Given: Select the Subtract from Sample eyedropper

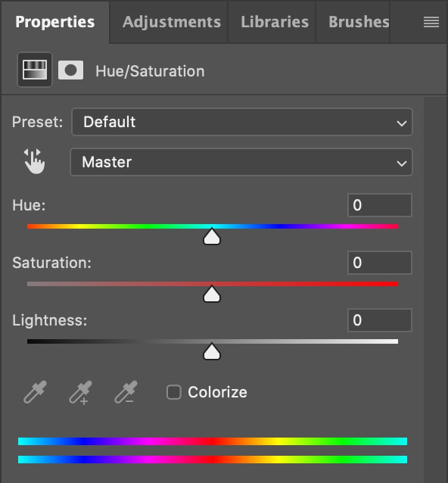Looking at the screenshot, I should 126,392.
